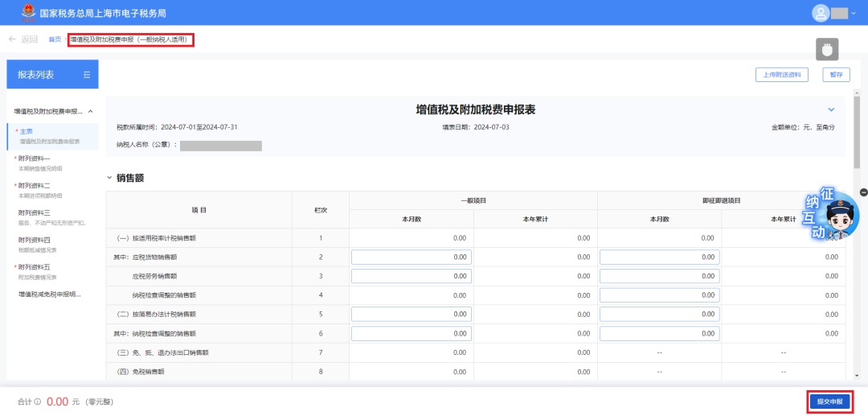Click the 返回 text link
868x416 pixels.
[x=30, y=39]
